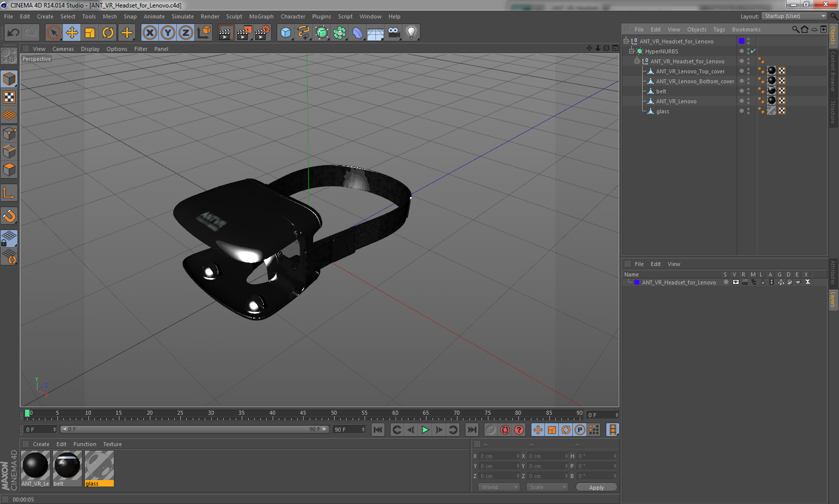839x504 pixels.
Task: Open the viewport Cameras menu
Action: (x=63, y=49)
